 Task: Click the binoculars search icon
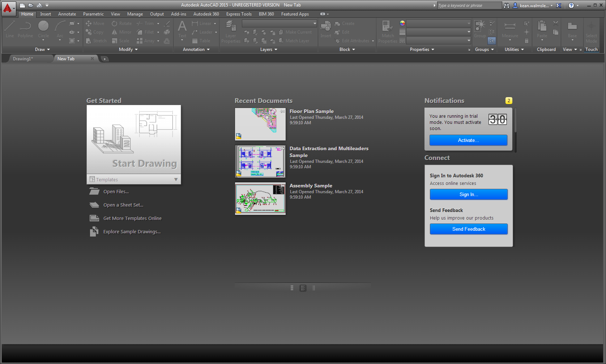(507, 5)
